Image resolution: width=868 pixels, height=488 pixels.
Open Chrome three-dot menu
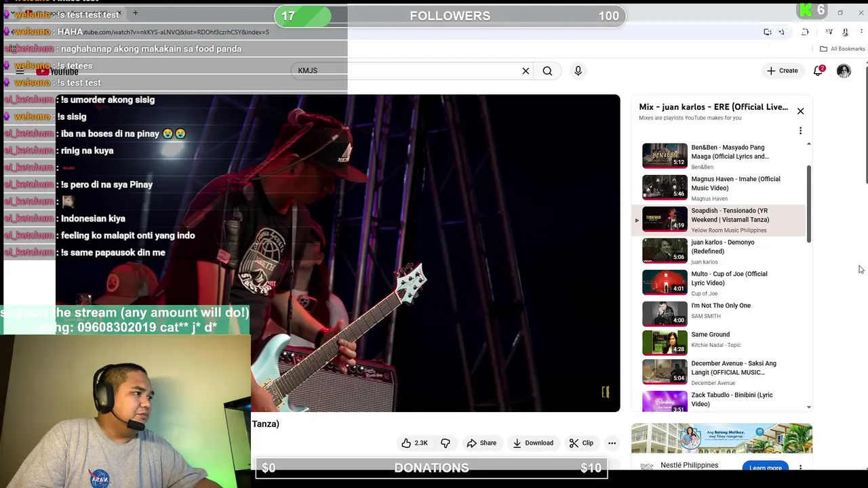(861, 32)
